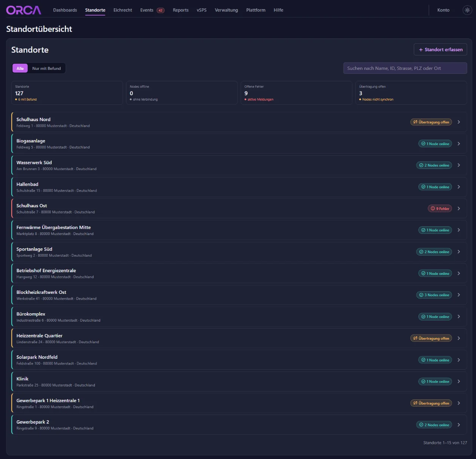Switch filter to Nur mit Befund
This screenshot has width=476, height=459.
(x=47, y=68)
